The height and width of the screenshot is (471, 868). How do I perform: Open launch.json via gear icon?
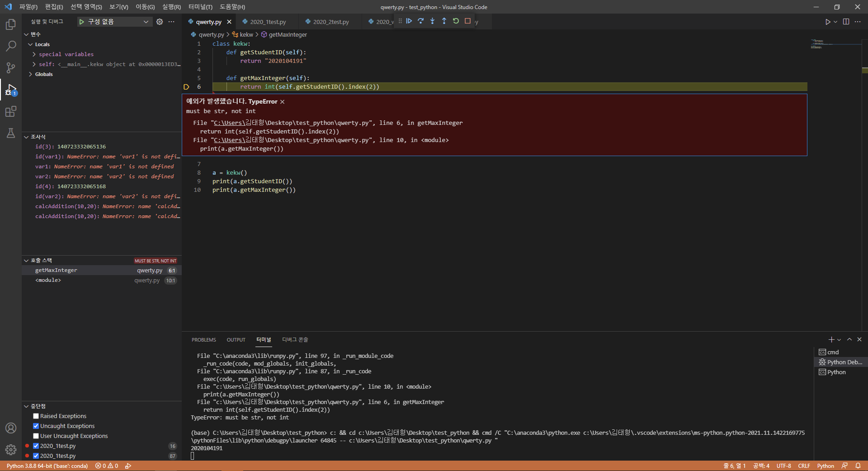click(160, 22)
